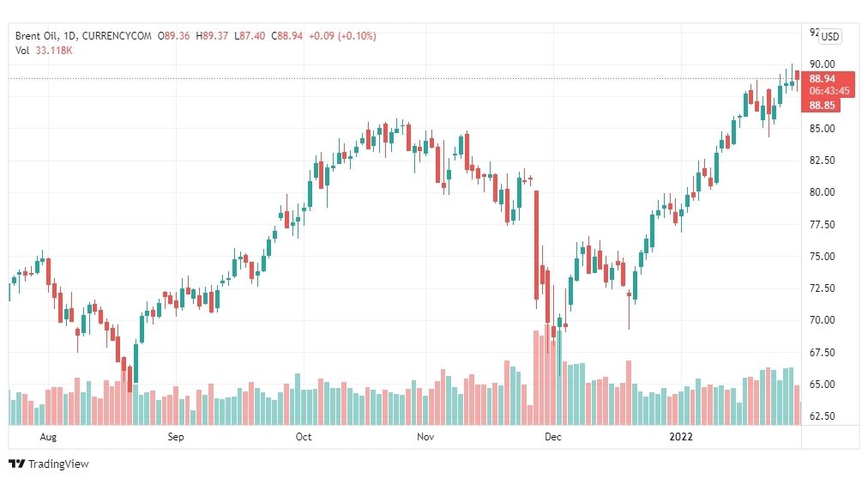Screen dimensions: 868x479
Task: Open the USD currency selector
Action: [x=829, y=37]
